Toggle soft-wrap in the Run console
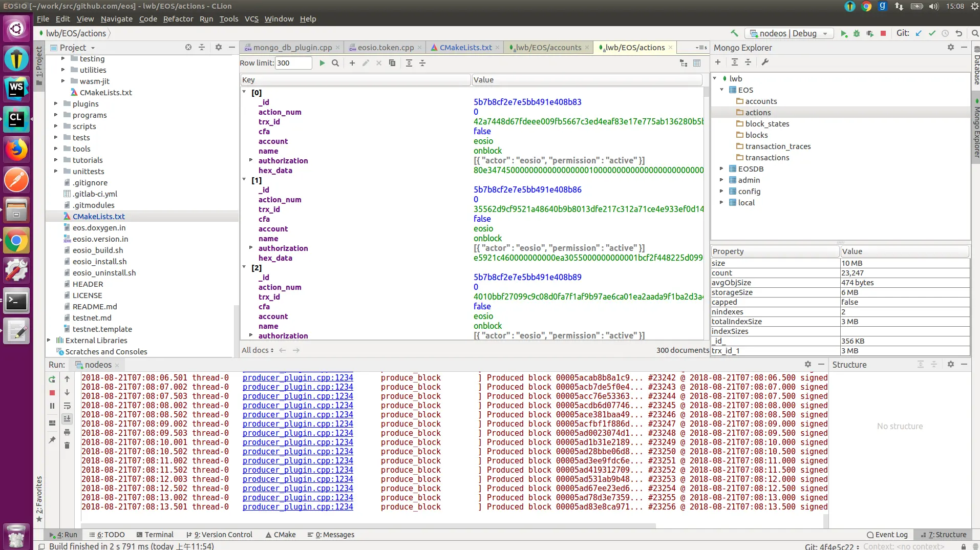The height and width of the screenshot is (550, 980). coord(67,406)
